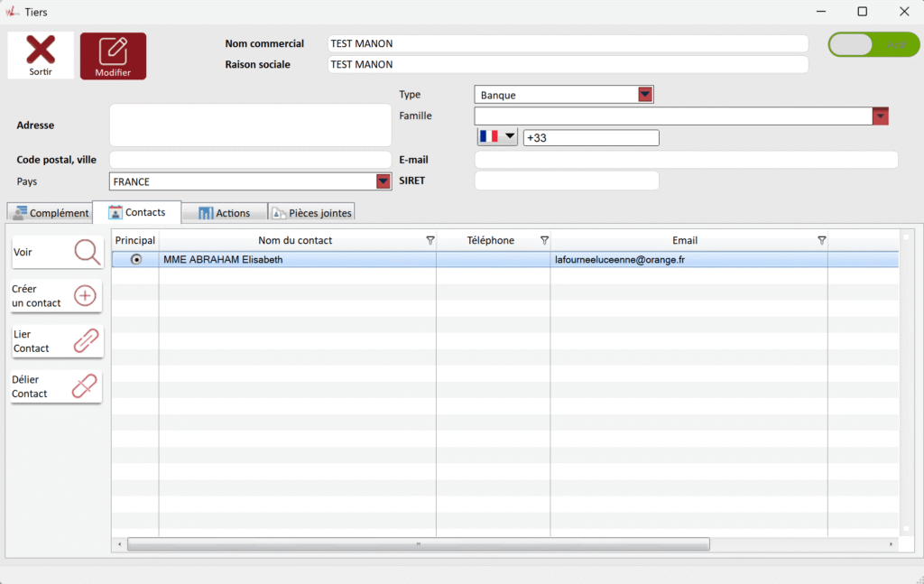Open the Pièces jointes tab
924x584 pixels.
[x=311, y=213]
